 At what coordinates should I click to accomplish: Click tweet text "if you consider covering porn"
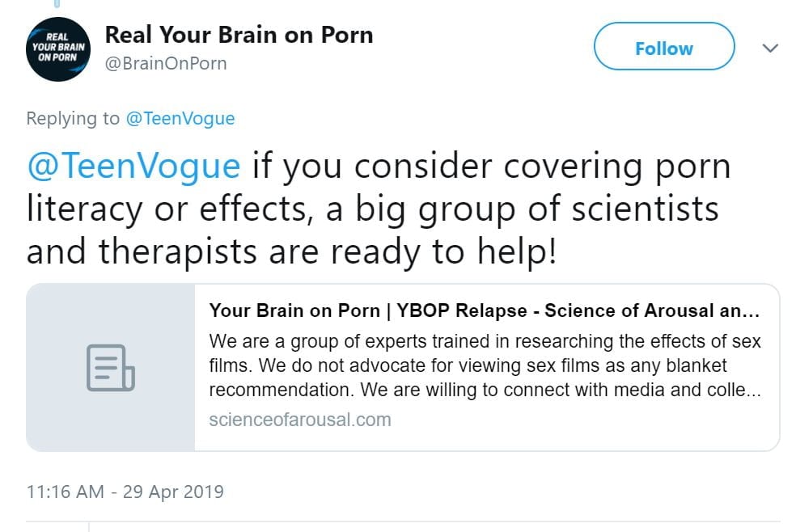(x=492, y=167)
